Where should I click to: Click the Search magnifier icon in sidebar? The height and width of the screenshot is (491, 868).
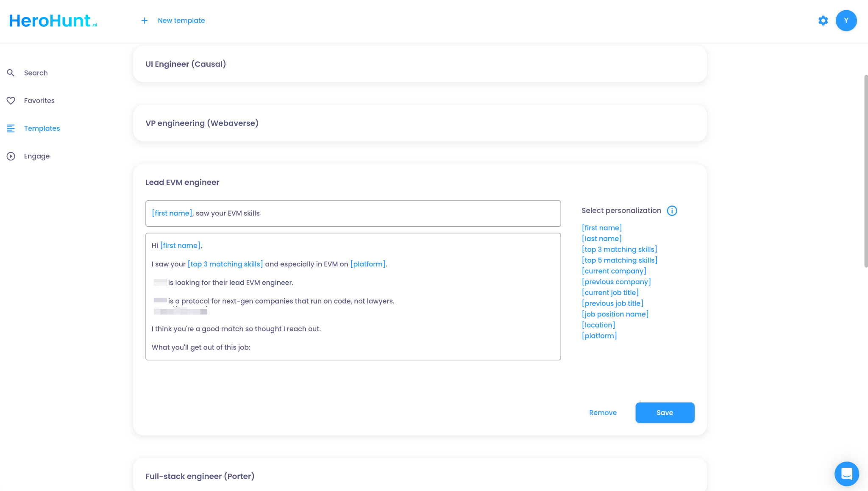[11, 73]
